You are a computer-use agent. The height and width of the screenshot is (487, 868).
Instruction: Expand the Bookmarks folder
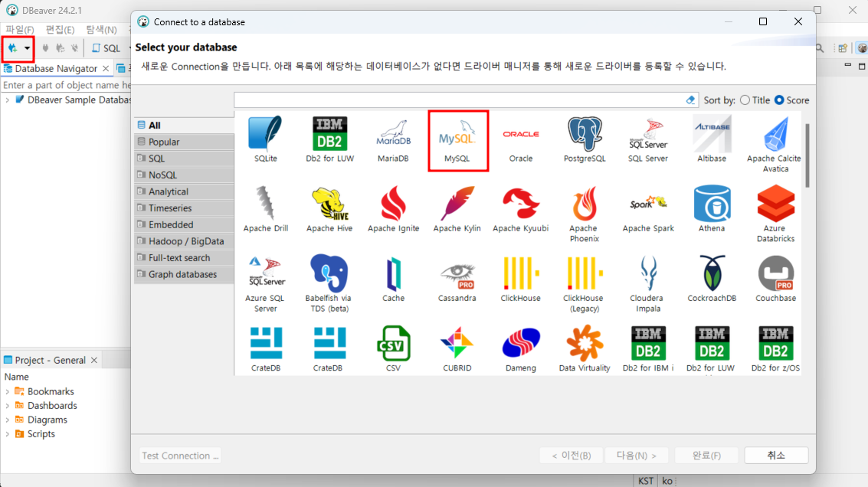click(x=7, y=391)
